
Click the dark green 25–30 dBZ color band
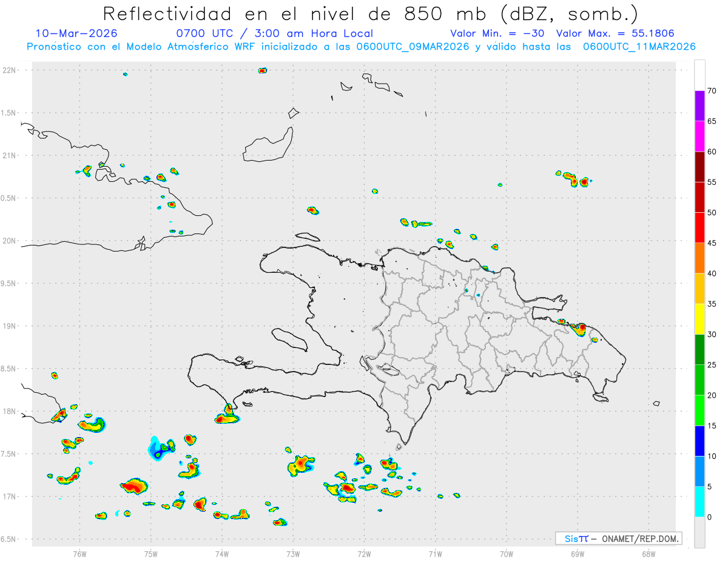point(699,350)
